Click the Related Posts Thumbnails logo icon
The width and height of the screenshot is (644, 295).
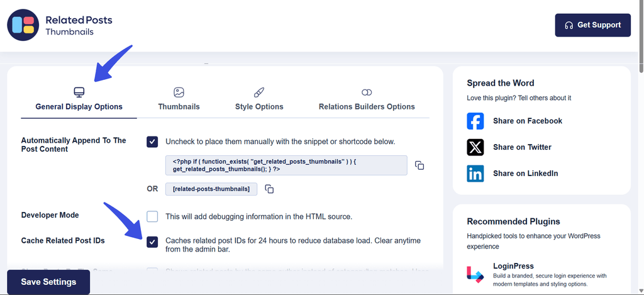23,25
